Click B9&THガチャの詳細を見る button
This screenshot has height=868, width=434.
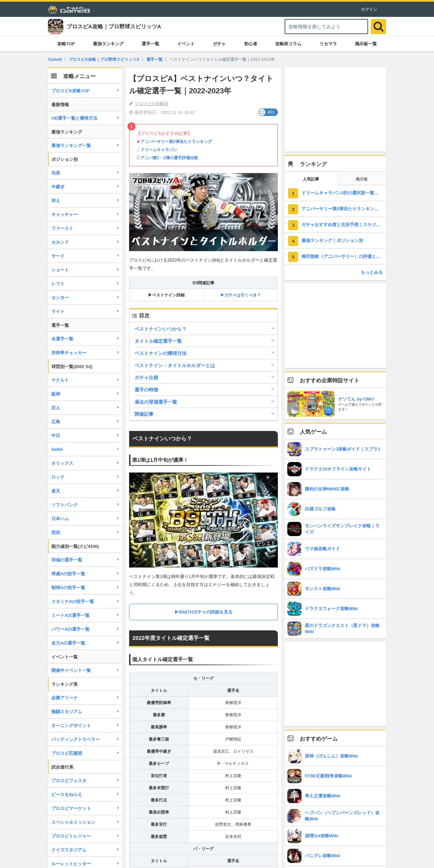click(203, 612)
